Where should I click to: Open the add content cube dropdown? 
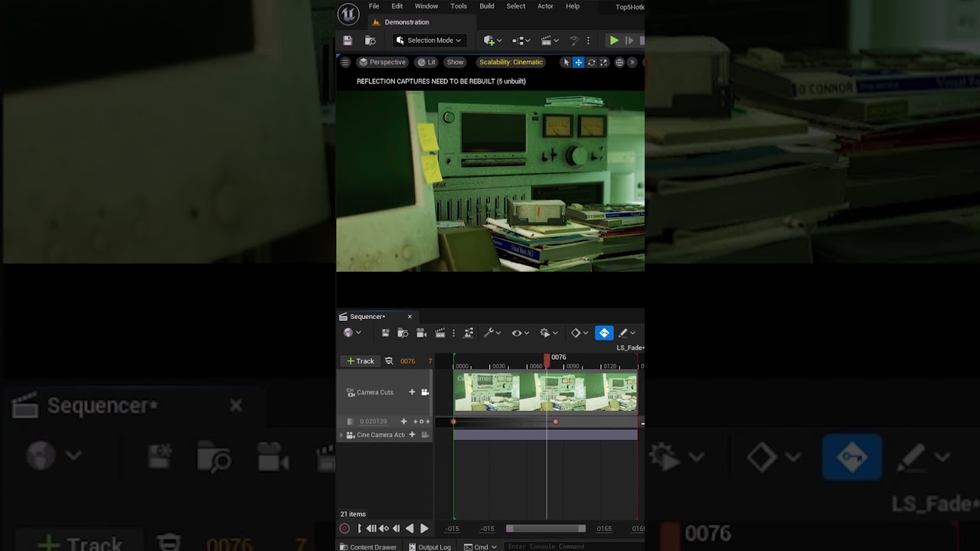tap(492, 41)
